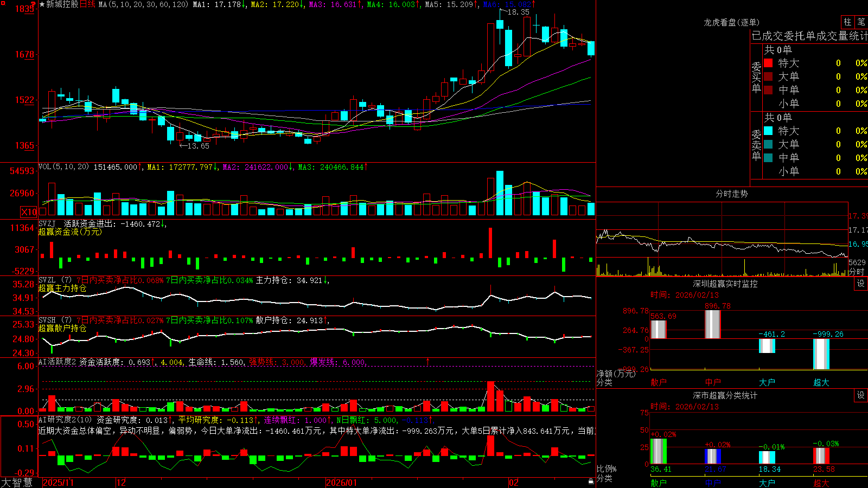Click the MA3: 16.631 value
868x488 pixels.
pyautogui.click(x=333, y=4)
